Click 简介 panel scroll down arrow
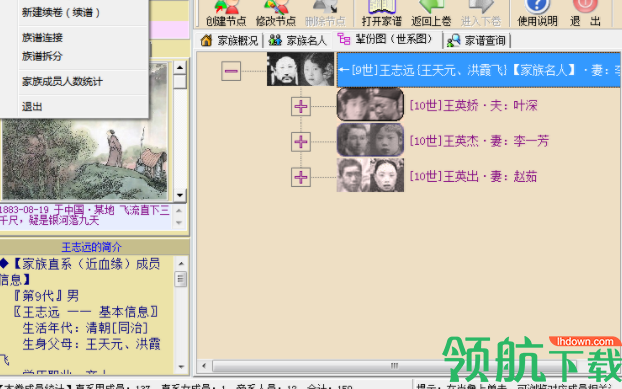This screenshot has width=622, height=389. pyautogui.click(x=181, y=367)
